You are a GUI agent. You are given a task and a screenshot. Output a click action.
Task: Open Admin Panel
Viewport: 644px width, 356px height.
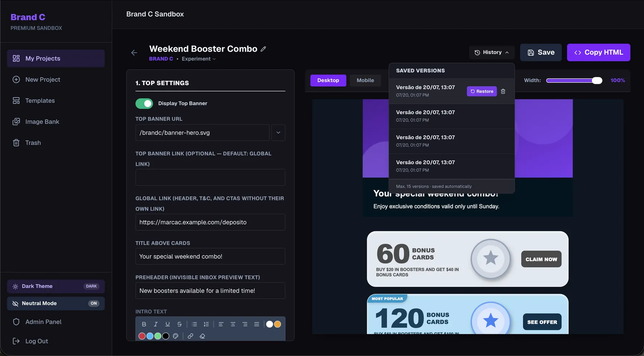[x=56, y=322]
